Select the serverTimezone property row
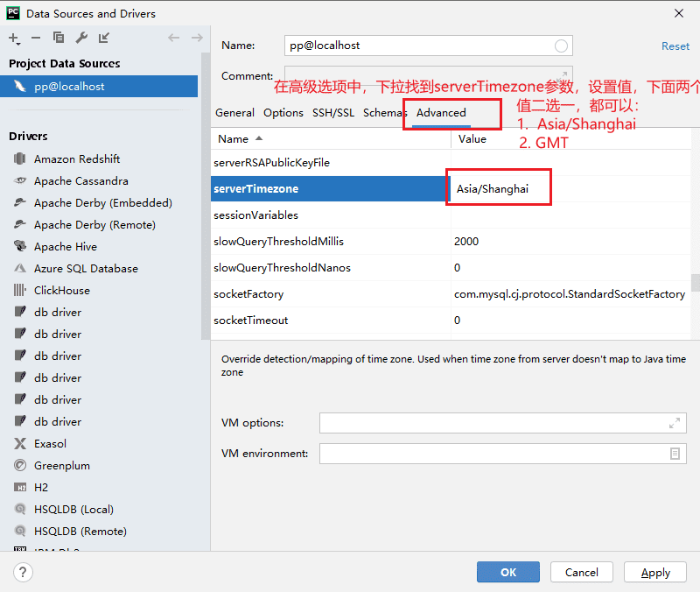Image resolution: width=700 pixels, height=592 pixels. [x=331, y=188]
